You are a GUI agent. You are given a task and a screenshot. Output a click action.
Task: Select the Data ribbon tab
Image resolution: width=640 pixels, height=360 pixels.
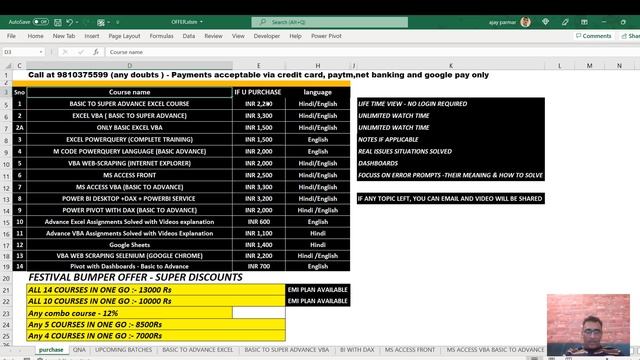pyautogui.click(x=189, y=36)
